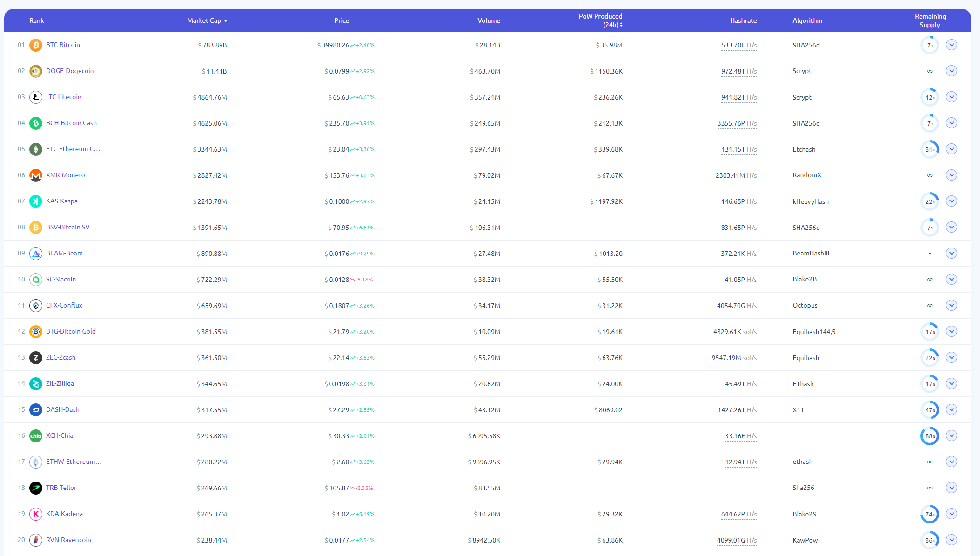This screenshot has width=980, height=556.
Task: Click the Zilliqa logo icon
Action: [x=36, y=384]
